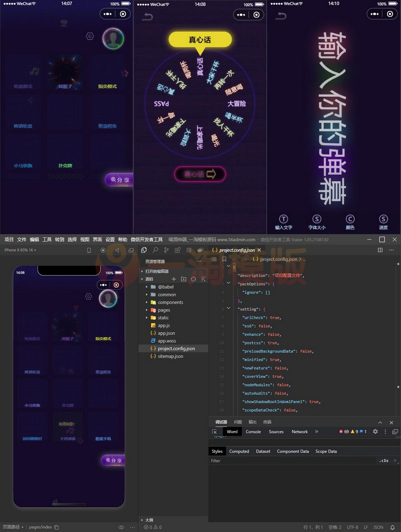Toggle the simulator mute speaker icon
Screen dimensions: 401x532
pos(117,250)
